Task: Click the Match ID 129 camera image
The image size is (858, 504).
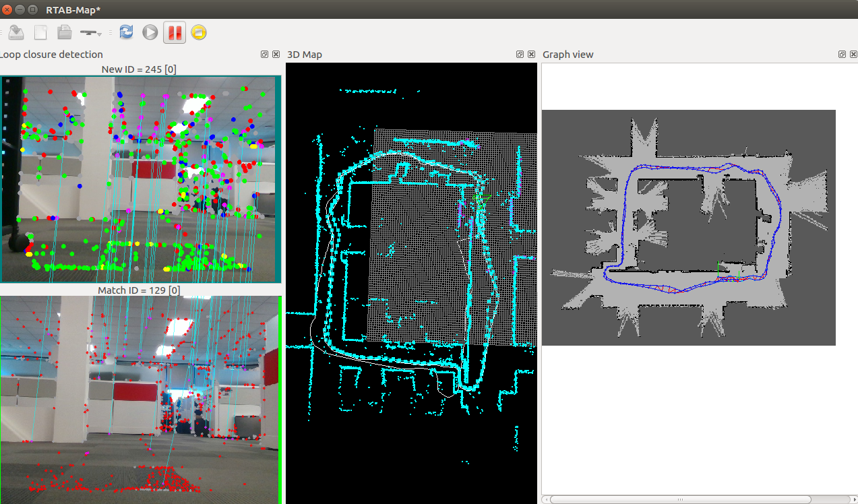Action: pyautogui.click(x=140, y=400)
